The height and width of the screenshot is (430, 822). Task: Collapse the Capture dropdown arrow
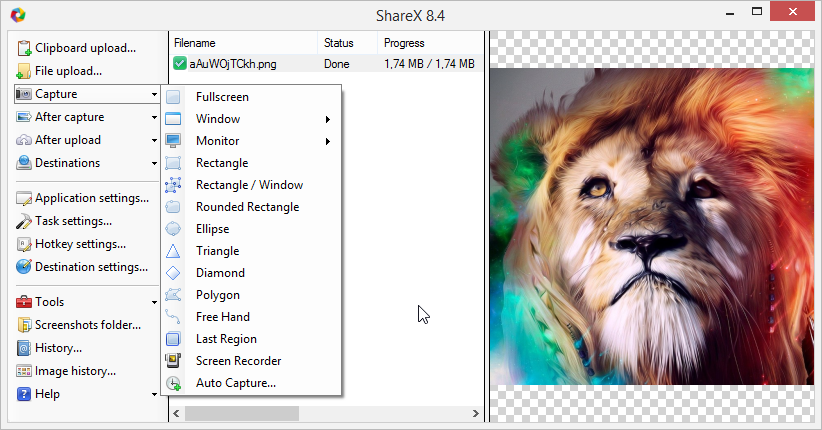point(154,94)
